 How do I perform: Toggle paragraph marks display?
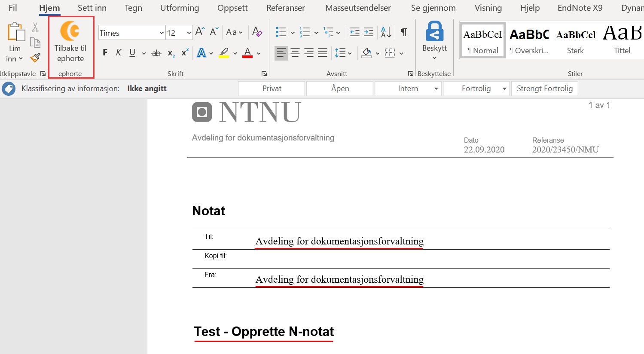pyautogui.click(x=404, y=32)
